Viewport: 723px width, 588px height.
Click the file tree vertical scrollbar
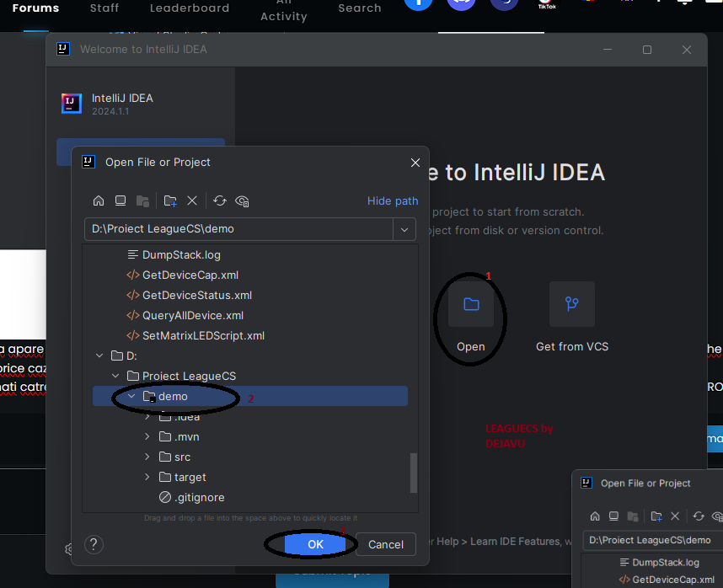tap(414, 473)
